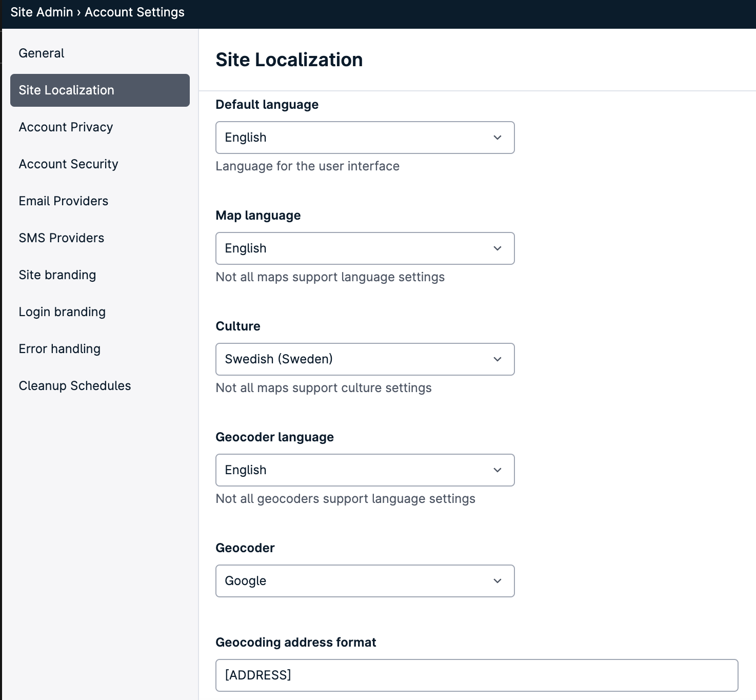Open the Geocoder language dropdown
Image resolution: width=756 pixels, height=700 pixels.
coord(365,470)
